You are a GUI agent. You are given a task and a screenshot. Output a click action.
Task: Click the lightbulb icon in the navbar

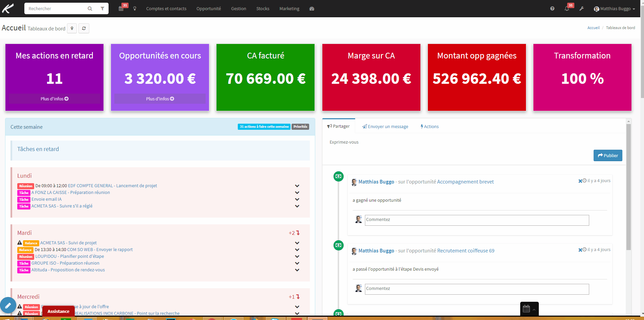[135, 8]
